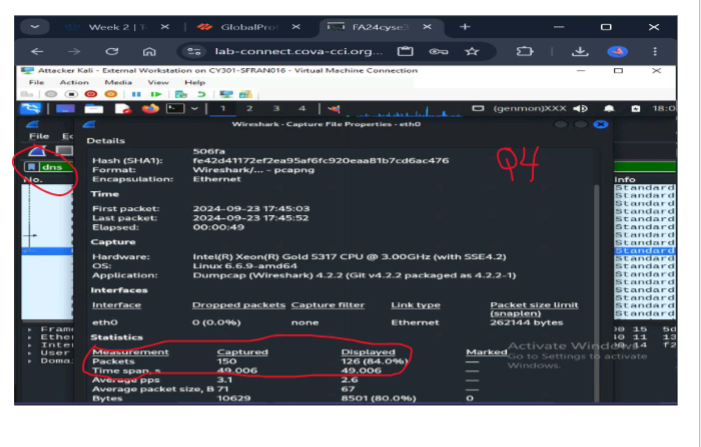This screenshot has height=447, width=701.
Task: Switch to workspace 2 in Kali panel
Action: (249, 109)
